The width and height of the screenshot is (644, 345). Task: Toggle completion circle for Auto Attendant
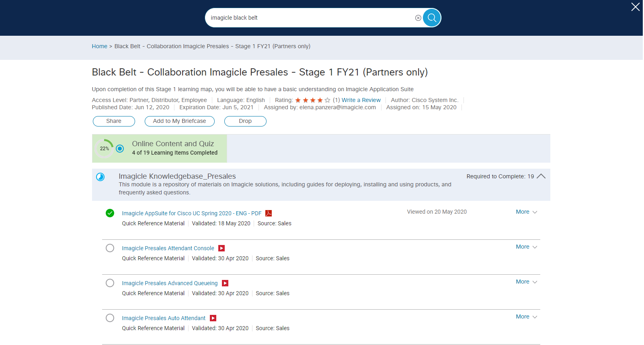(x=110, y=318)
